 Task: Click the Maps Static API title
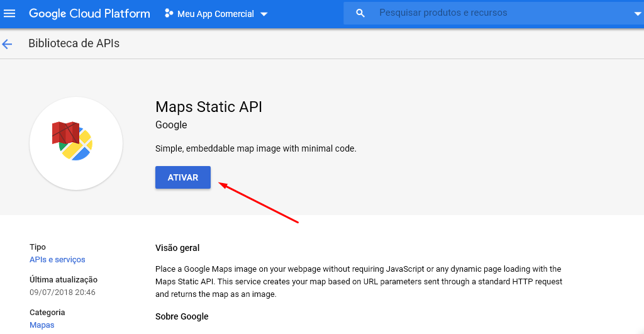(x=209, y=107)
